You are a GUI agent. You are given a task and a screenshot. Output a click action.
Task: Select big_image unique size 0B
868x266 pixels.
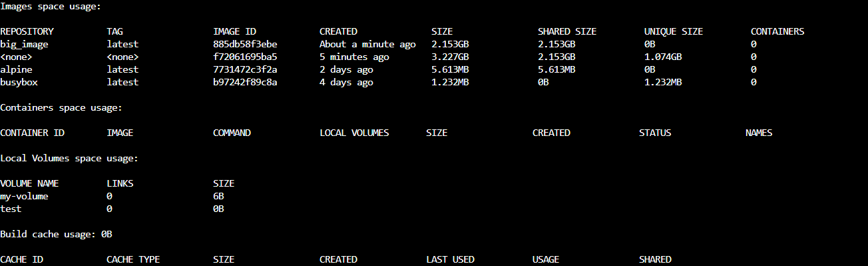(650, 44)
